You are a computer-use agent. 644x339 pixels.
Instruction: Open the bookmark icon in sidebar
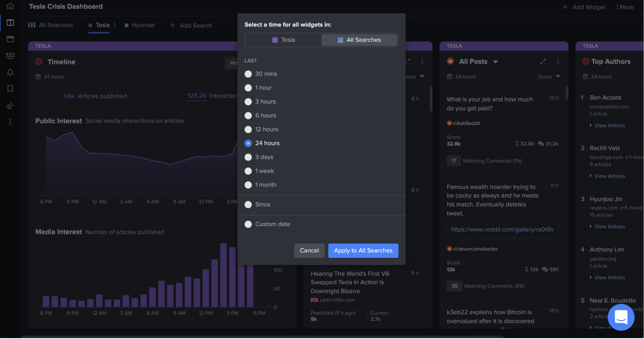(x=10, y=89)
